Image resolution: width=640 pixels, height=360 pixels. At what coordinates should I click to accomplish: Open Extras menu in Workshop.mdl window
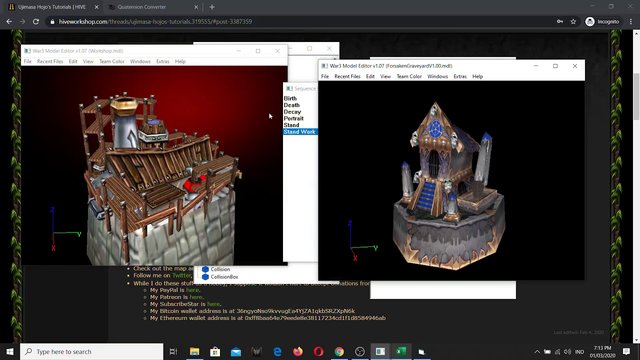(162, 61)
